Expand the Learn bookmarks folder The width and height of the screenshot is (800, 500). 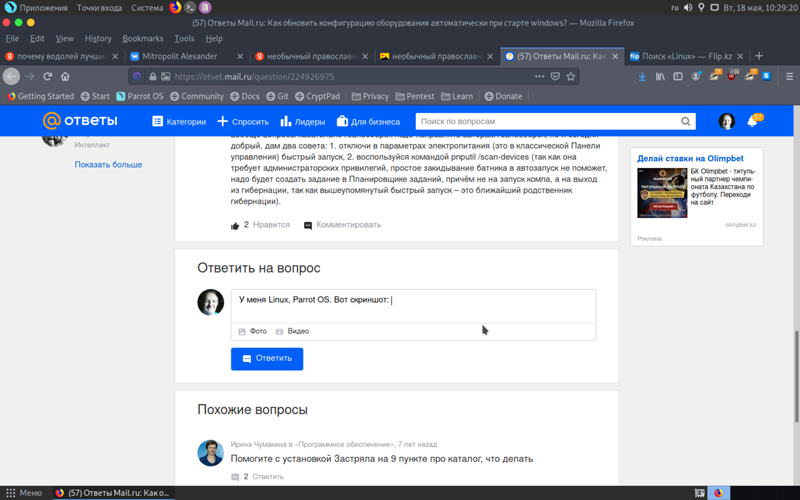point(457,96)
